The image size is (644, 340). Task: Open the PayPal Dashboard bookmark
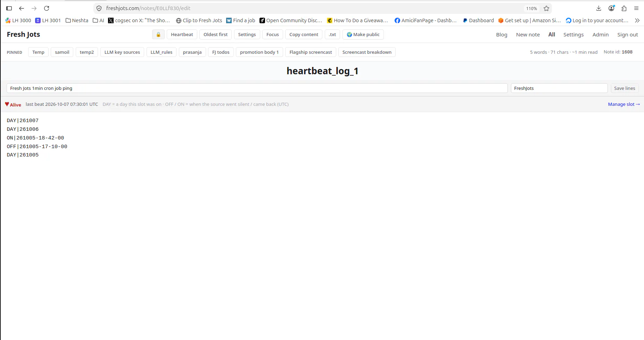coord(478,20)
